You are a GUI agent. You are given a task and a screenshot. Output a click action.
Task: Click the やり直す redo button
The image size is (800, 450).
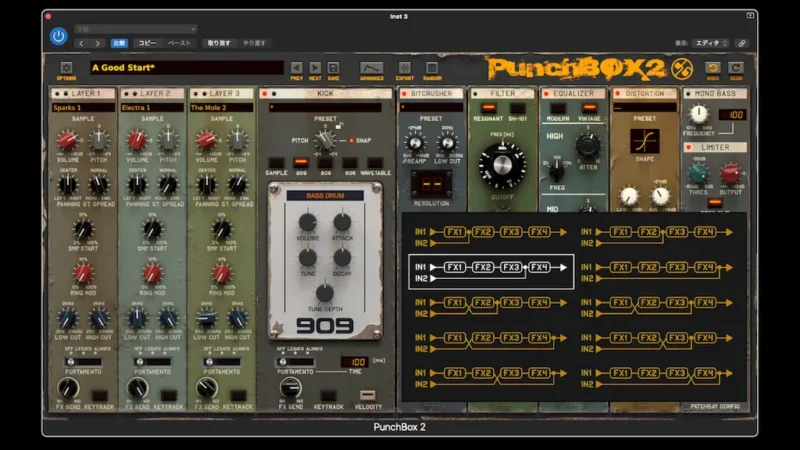pyautogui.click(x=254, y=43)
